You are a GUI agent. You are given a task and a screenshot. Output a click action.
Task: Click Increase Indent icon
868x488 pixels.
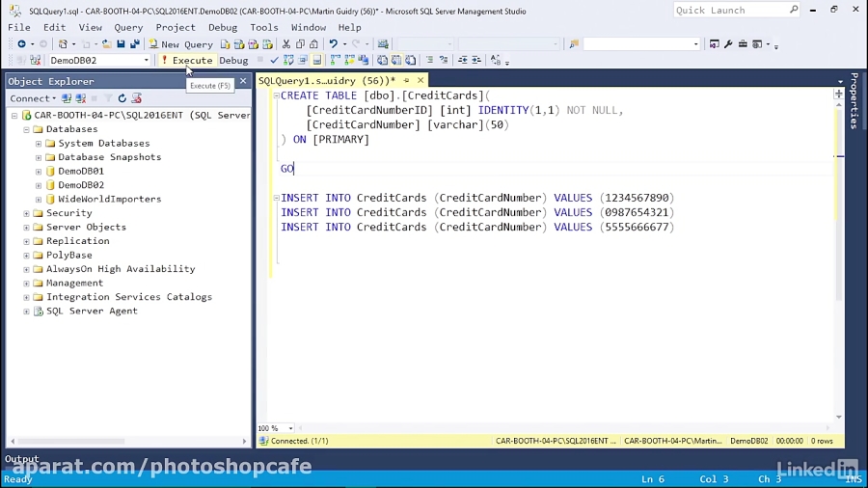pos(476,61)
